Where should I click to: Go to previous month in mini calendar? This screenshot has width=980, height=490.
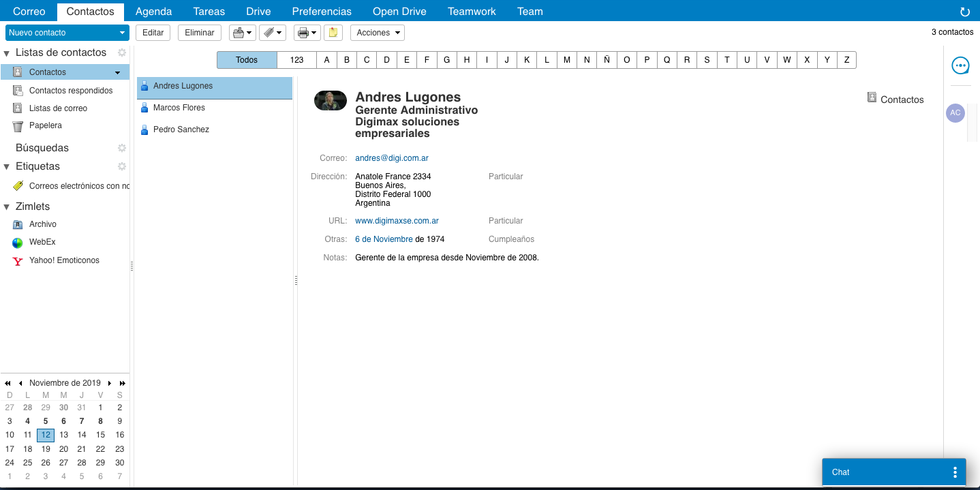point(20,383)
